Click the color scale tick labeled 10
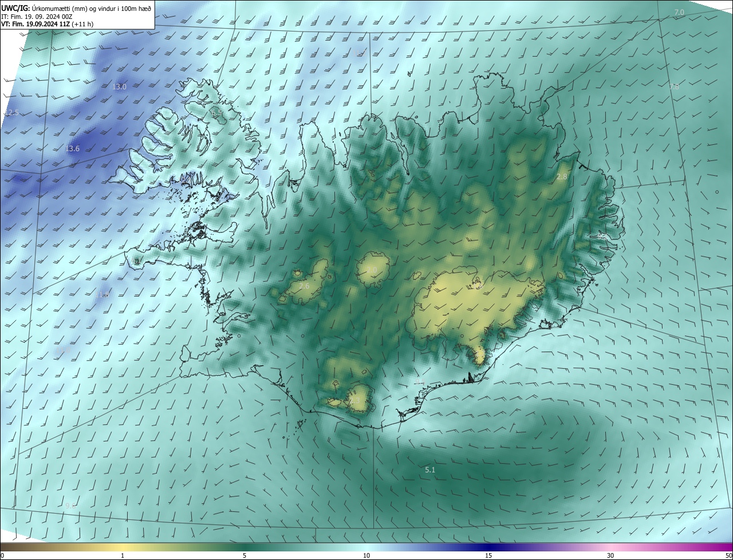The height and width of the screenshot is (560, 733). 366,556
